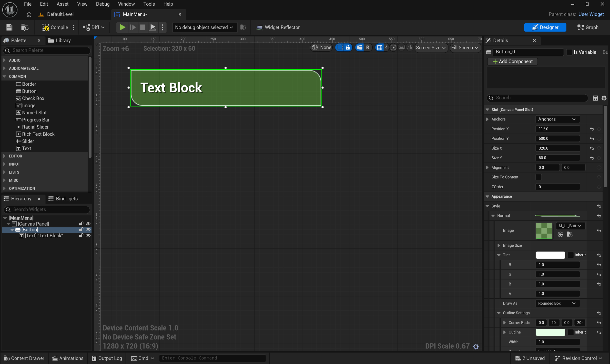Viewport: 610px width, 364px height.
Task: Toggle the layout transform icon
Action: 360,48
